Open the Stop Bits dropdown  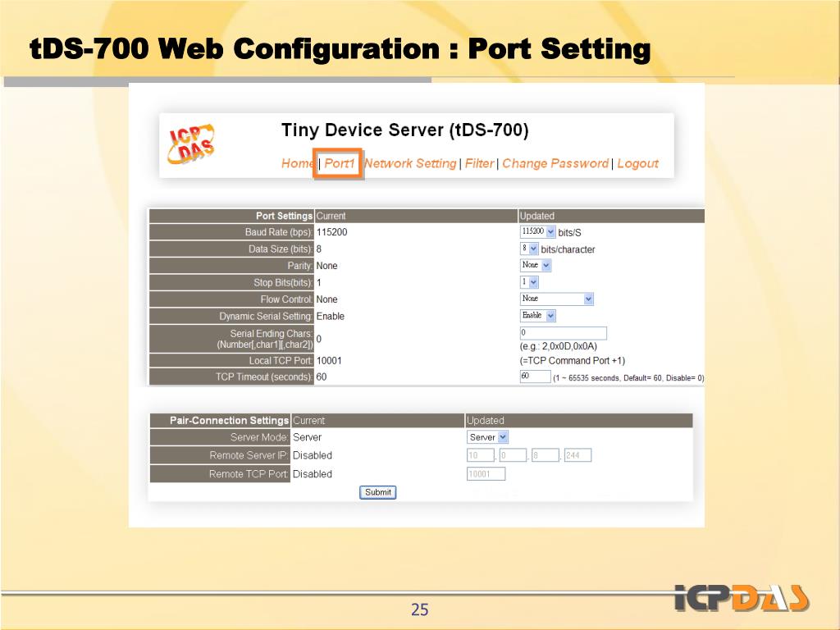tap(529, 282)
